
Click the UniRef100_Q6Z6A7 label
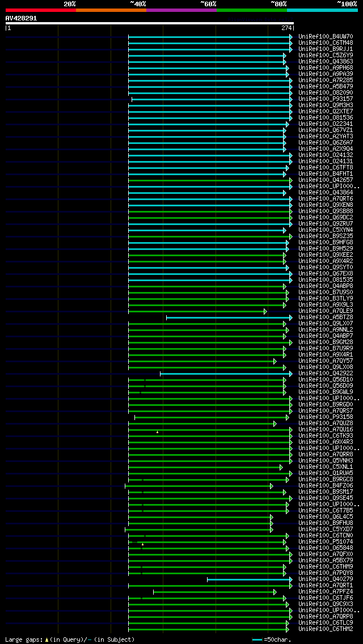tap(326, 142)
